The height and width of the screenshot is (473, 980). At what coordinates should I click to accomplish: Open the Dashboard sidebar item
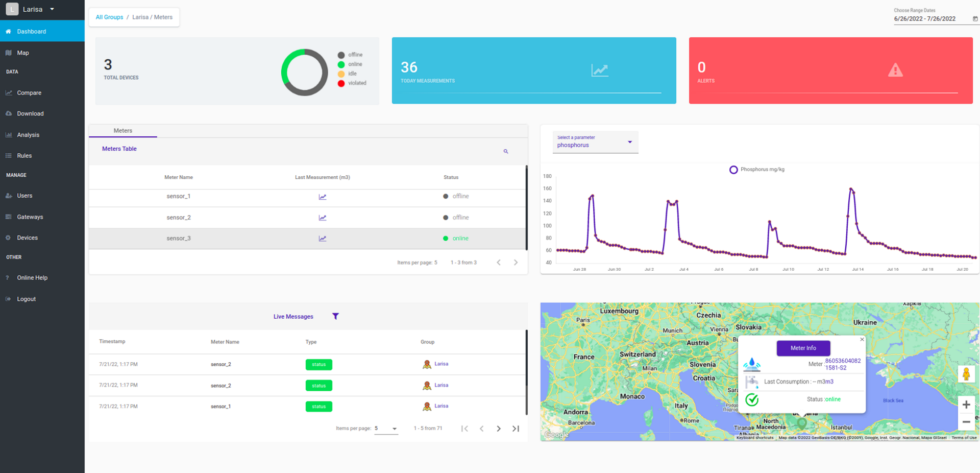[42, 31]
